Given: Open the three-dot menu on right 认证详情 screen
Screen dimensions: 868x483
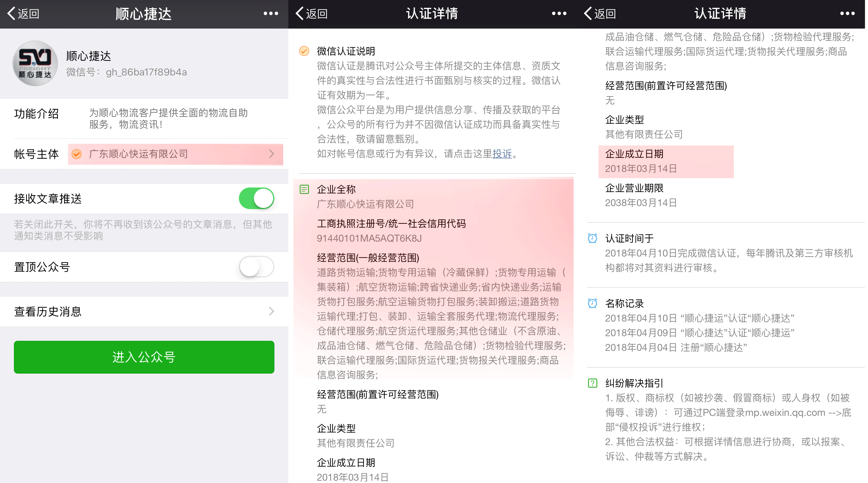Looking at the screenshot, I should click(847, 13).
